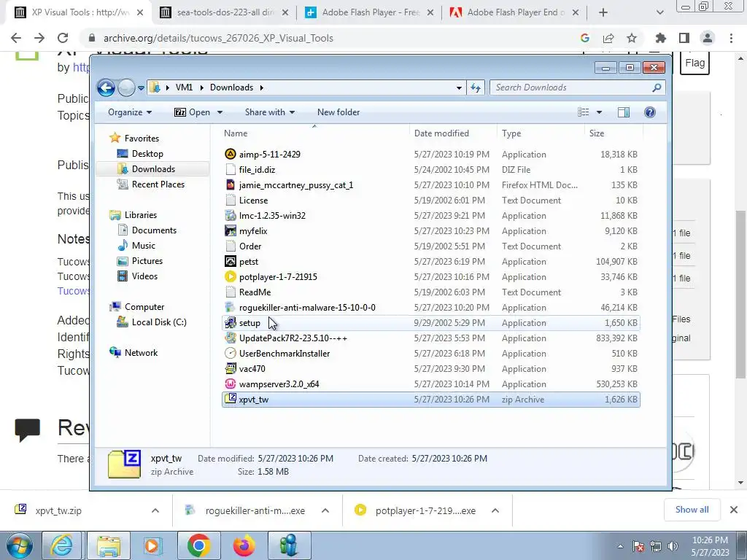
Task: Select the aimp-5-11-2429 file icon
Action: pyautogui.click(x=230, y=154)
